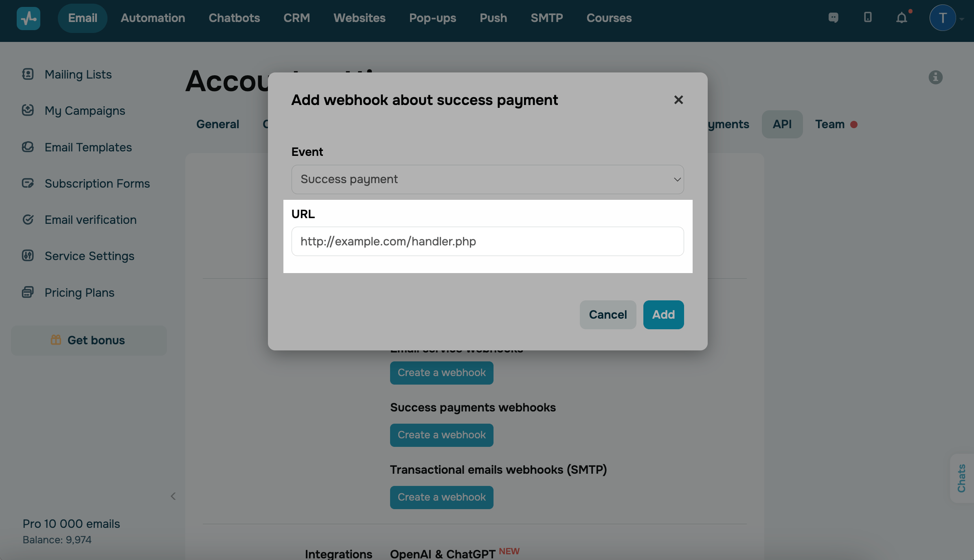
Task: Open the user avatar account menu
Action: click(943, 18)
